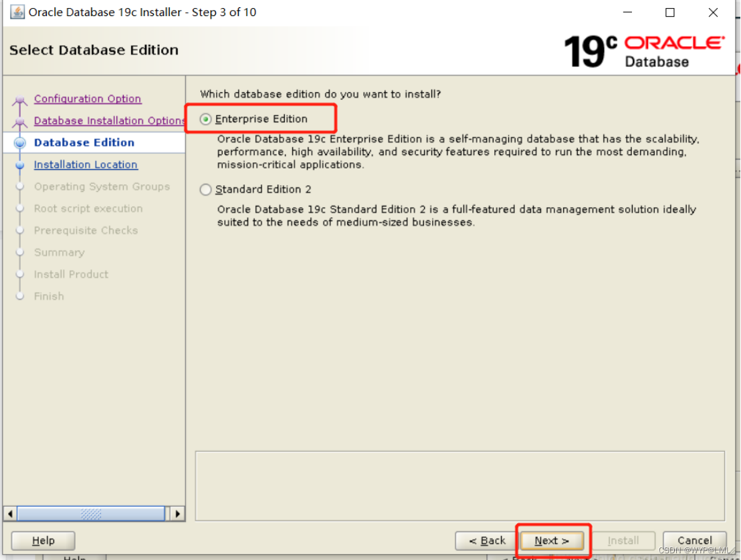Click the Install Product step label
741x560 pixels.
pos(71,275)
